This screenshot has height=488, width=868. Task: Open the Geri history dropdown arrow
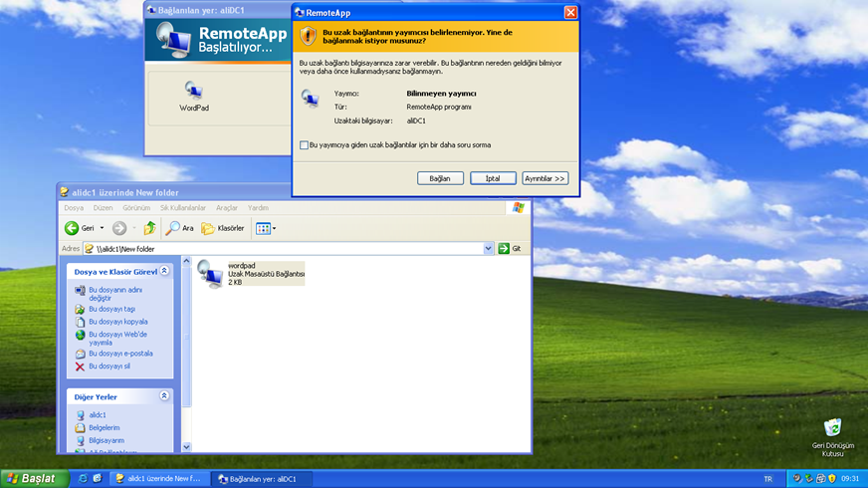point(102,228)
